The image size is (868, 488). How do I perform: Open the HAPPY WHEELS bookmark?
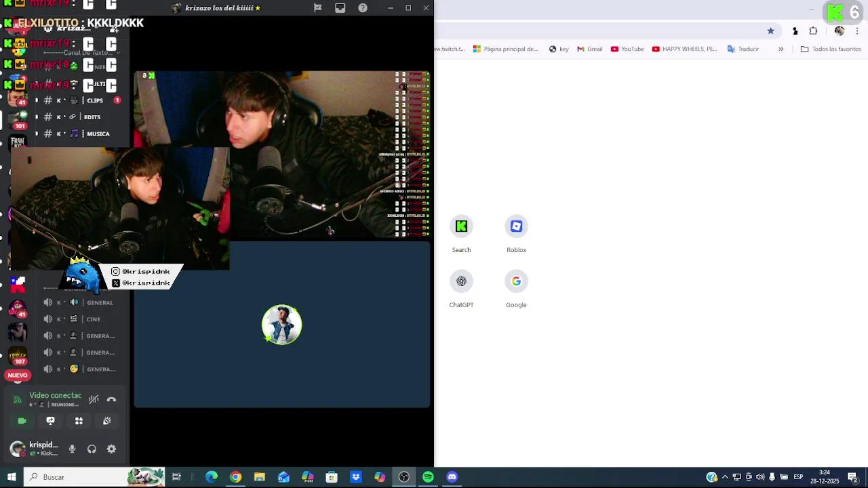(684, 49)
